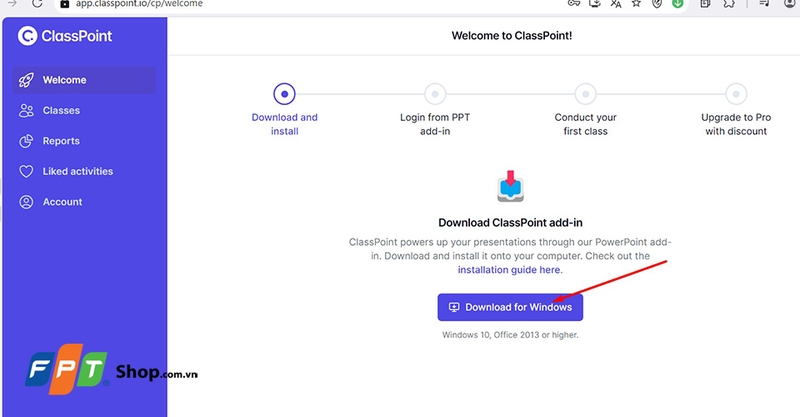Screen dimensions: 800x417
Task: Click the Classes people icon
Action: [x=26, y=111]
